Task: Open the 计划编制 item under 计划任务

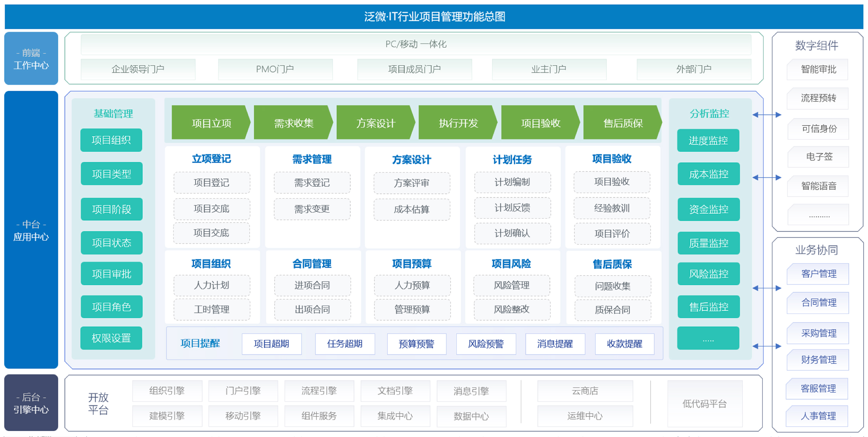Action: click(512, 182)
